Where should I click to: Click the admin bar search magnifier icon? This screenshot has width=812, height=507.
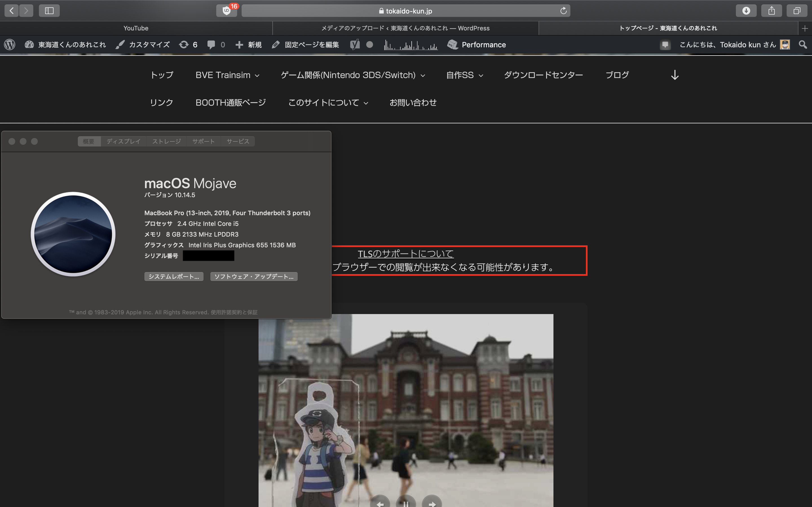(803, 45)
